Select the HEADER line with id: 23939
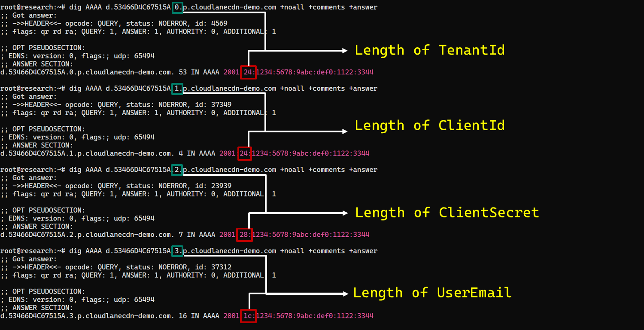The image size is (644, 330). pos(116,186)
